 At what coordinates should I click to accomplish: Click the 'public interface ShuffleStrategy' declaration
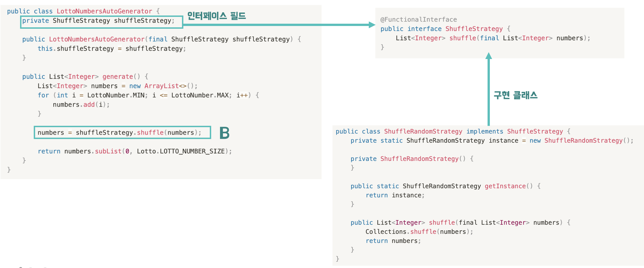coord(441,29)
